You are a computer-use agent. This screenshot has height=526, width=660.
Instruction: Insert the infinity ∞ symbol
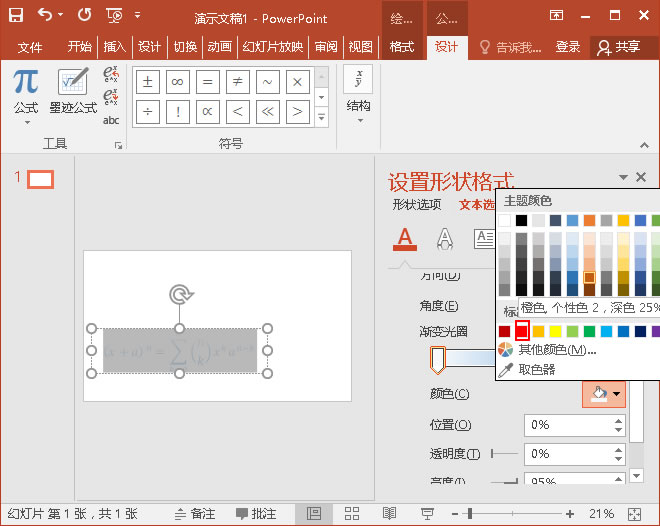pyautogui.click(x=177, y=82)
